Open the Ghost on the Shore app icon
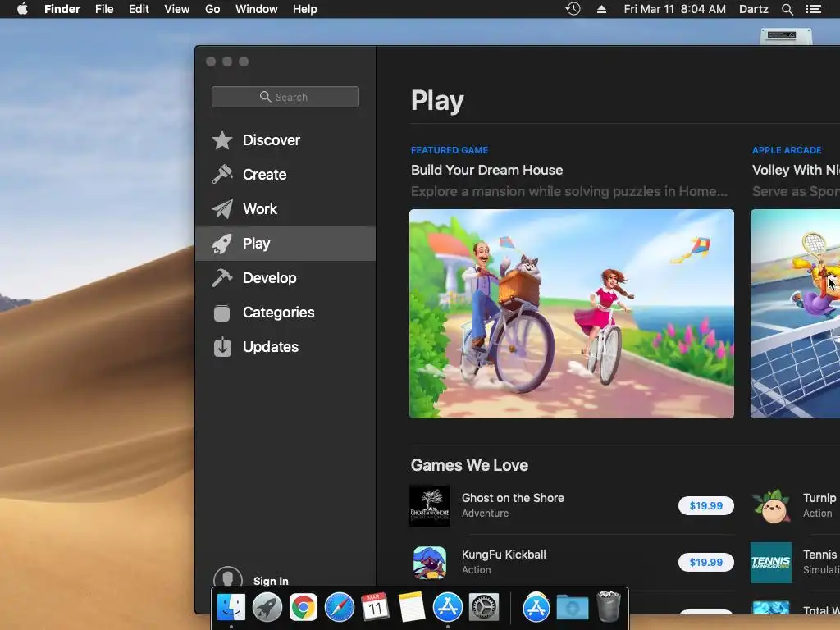This screenshot has width=840, height=630. coord(430,505)
